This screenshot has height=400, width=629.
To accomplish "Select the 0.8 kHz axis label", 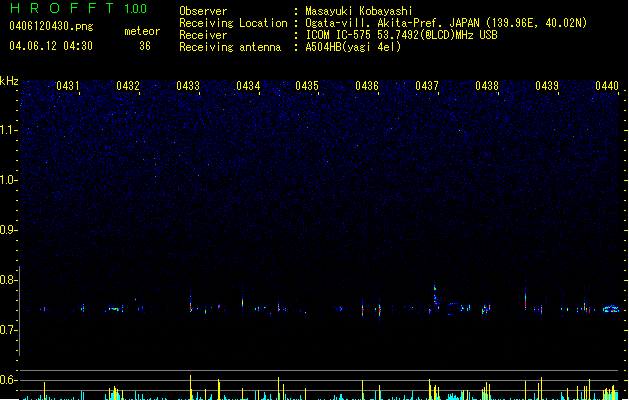I will click(8, 280).
